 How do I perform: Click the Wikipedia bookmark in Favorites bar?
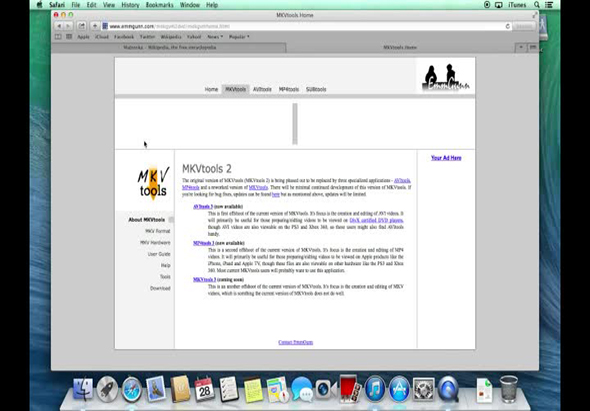point(171,37)
